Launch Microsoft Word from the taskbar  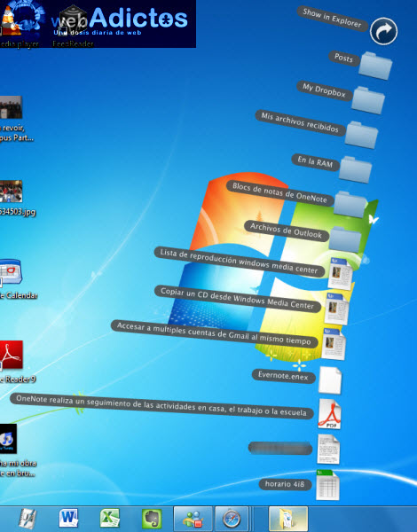click(x=68, y=519)
